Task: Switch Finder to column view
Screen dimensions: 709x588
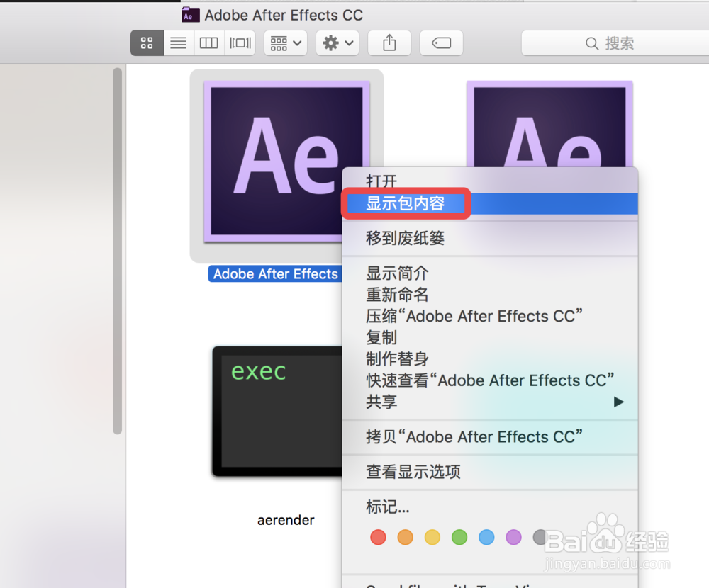Action: [209, 43]
